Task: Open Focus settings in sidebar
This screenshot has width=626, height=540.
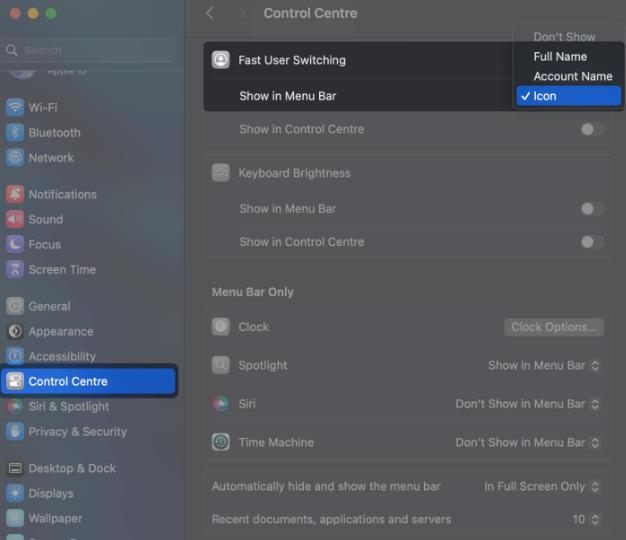Action: (44, 245)
